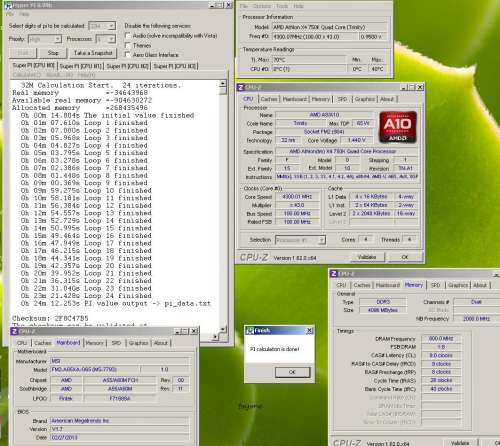500x446 pixels.
Task: Click the Core Speed value 4300.01 MHz
Action: (297, 197)
